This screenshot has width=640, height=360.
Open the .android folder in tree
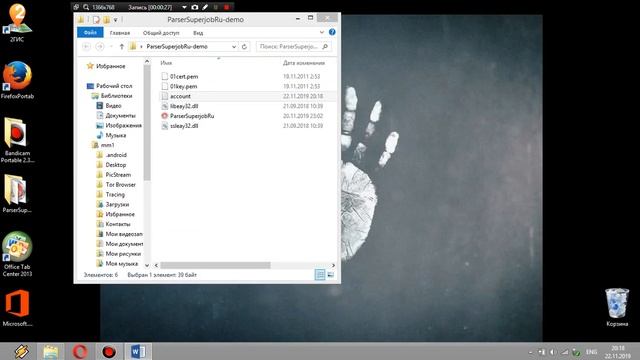pos(116,155)
